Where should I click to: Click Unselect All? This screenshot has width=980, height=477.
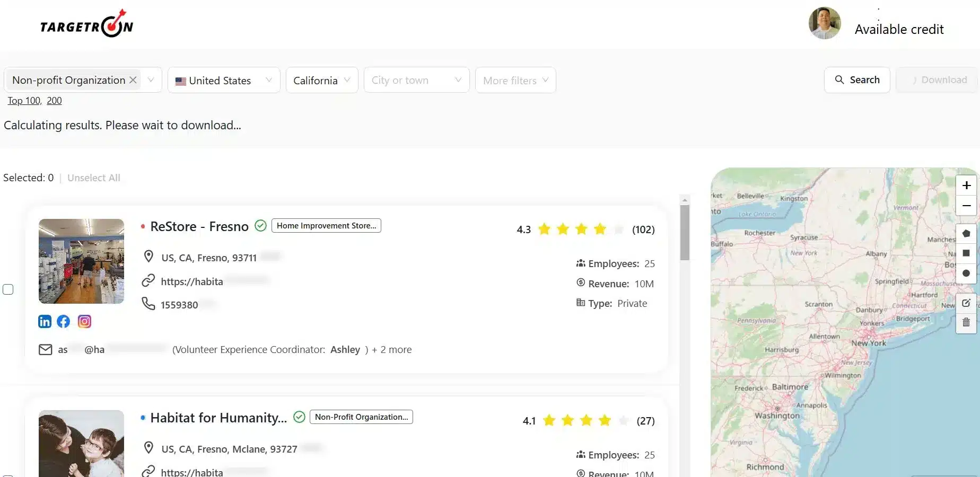(x=94, y=178)
